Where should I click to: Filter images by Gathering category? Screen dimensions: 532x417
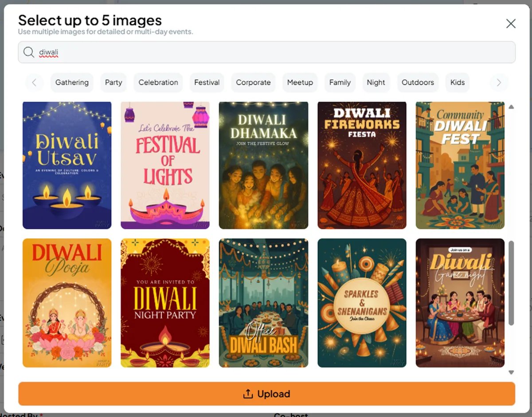(72, 82)
